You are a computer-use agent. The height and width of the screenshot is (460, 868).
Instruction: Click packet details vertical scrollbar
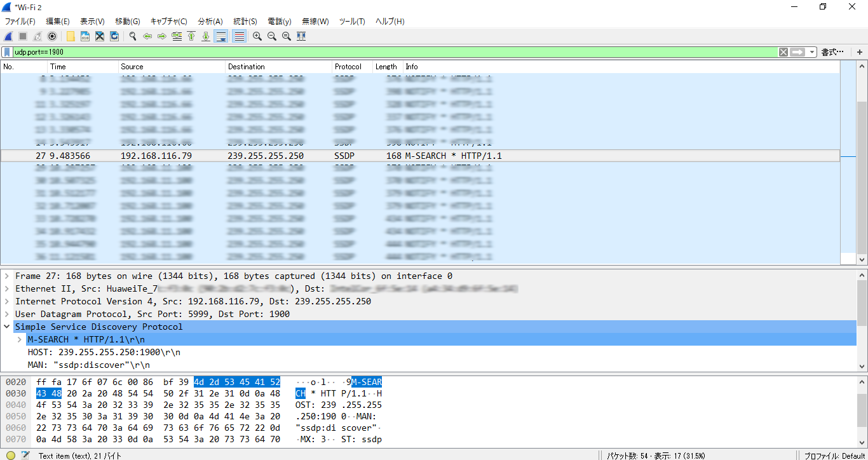tap(862, 320)
